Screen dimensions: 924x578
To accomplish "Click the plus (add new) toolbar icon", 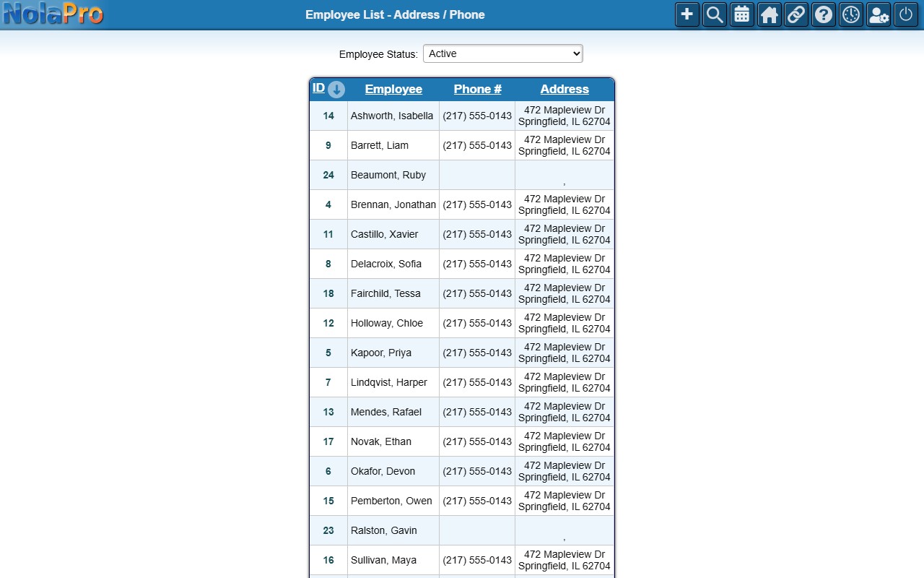I will coord(687,14).
